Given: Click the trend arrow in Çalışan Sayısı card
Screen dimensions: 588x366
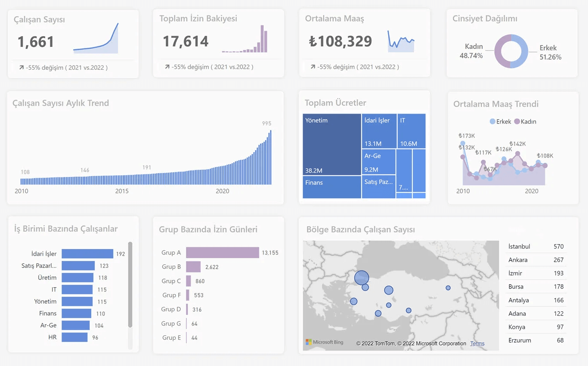Looking at the screenshot, I should click(21, 68).
